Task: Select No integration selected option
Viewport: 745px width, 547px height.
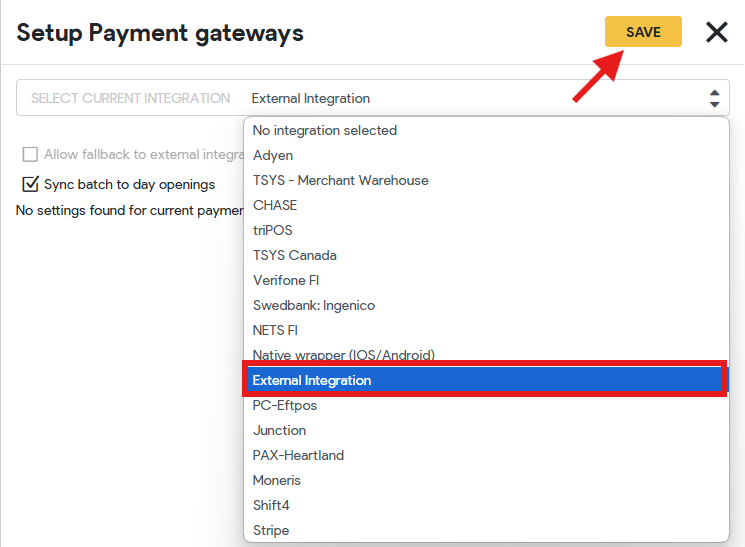Action: (486, 130)
